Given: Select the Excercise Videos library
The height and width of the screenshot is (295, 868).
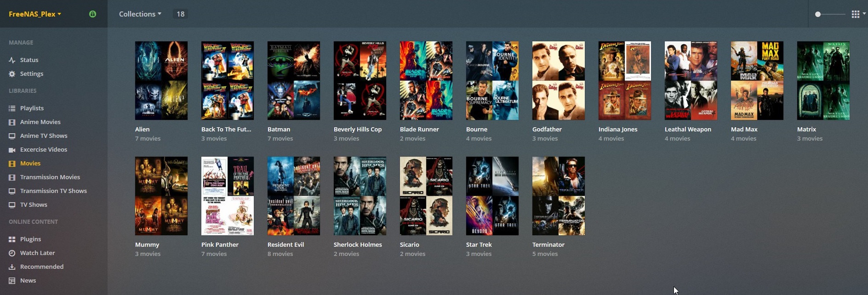Looking at the screenshot, I should 44,149.
